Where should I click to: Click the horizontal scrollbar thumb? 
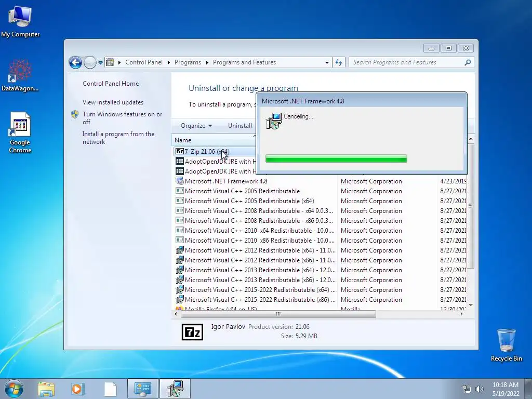point(278,314)
